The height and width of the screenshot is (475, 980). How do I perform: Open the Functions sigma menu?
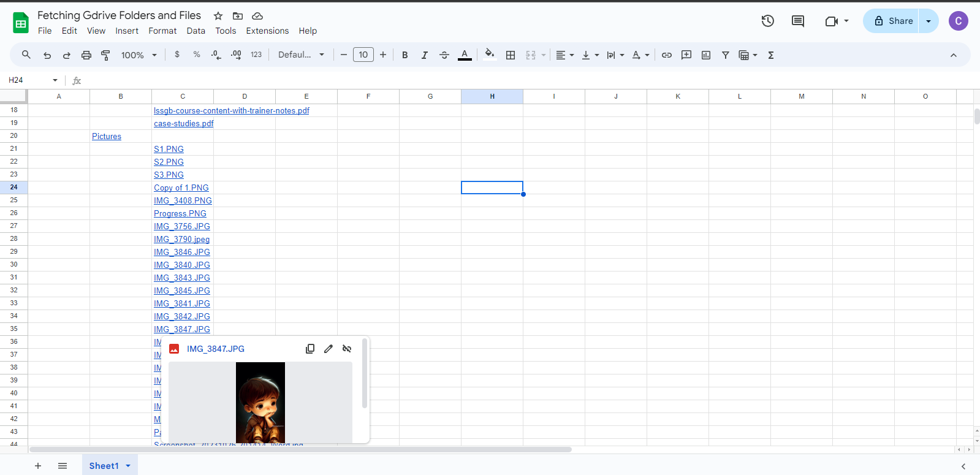[x=771, y=55]
